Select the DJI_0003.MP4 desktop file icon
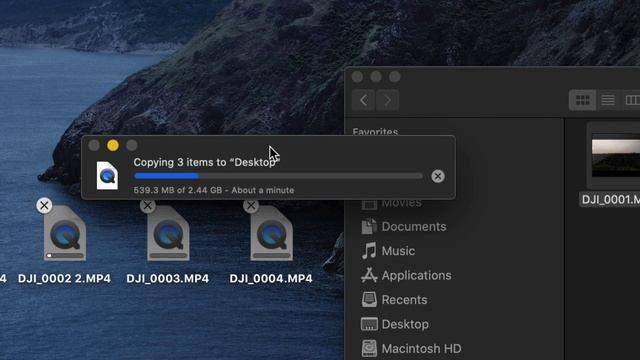This screenshot has width=640, height=360. click(168, 233)
